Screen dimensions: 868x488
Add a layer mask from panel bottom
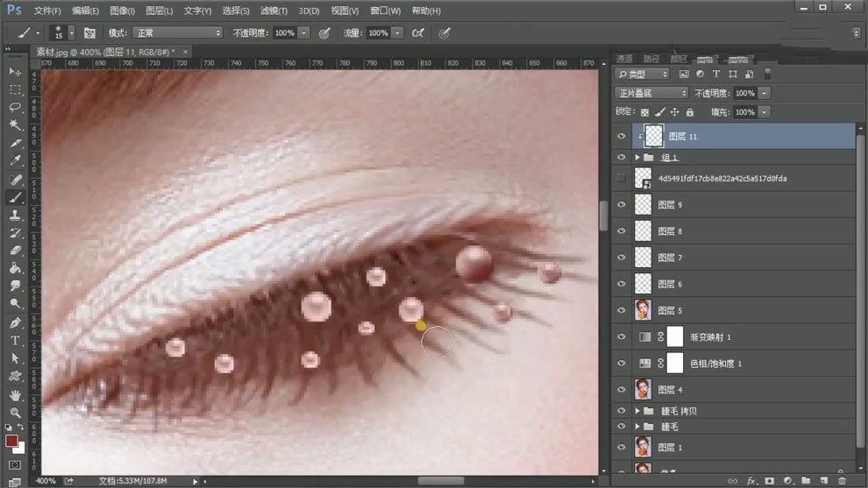click(769, 481)
